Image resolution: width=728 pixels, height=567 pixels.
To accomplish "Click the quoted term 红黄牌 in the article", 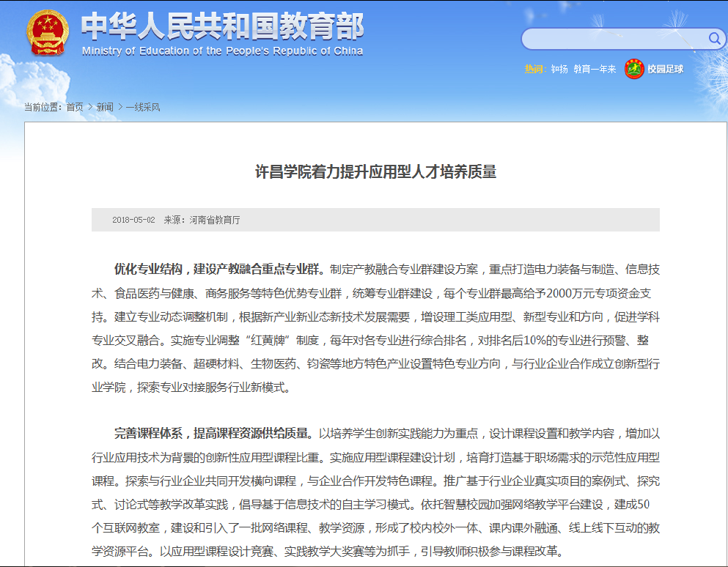I will pos(266,341).
